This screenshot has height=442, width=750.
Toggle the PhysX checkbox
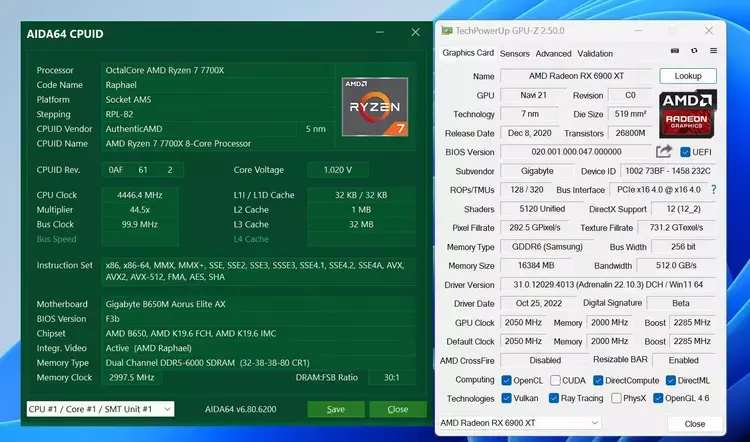point(616,398)
